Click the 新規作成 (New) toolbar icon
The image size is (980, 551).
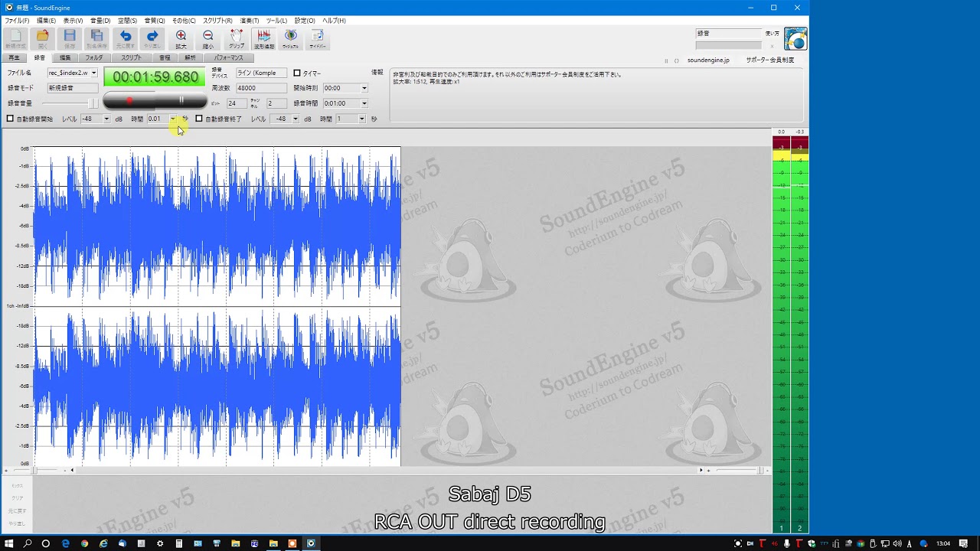click(15, 39)
